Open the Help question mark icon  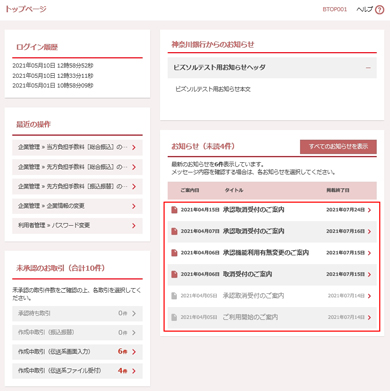[379, 10]
